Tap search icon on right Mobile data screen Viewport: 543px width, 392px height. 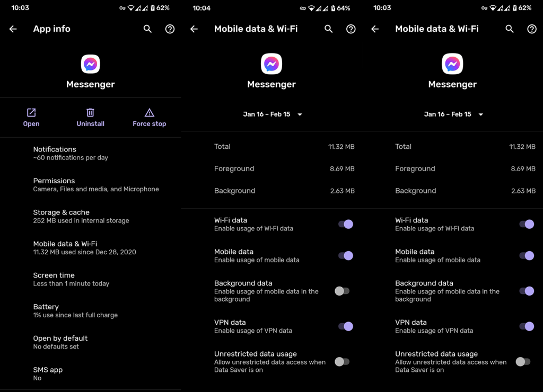510,29
